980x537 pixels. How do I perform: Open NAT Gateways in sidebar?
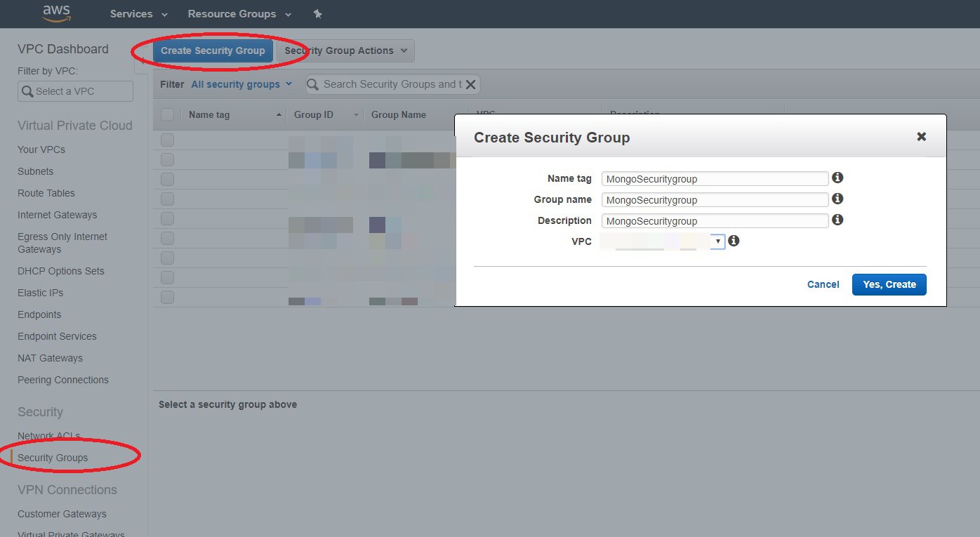coord(51,358)
